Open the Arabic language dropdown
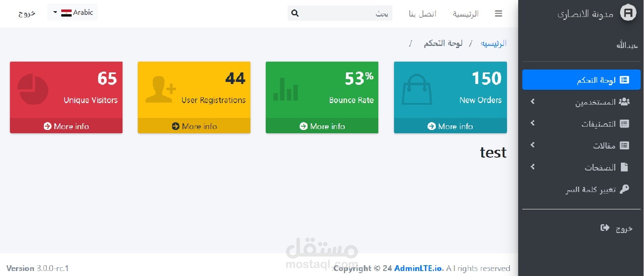 click(72, 12)
